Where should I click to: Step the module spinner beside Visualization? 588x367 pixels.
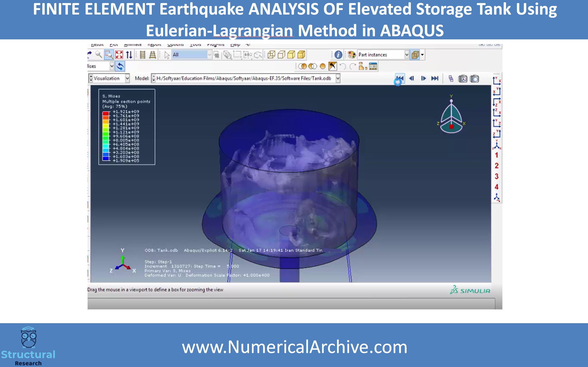[91, 78]
